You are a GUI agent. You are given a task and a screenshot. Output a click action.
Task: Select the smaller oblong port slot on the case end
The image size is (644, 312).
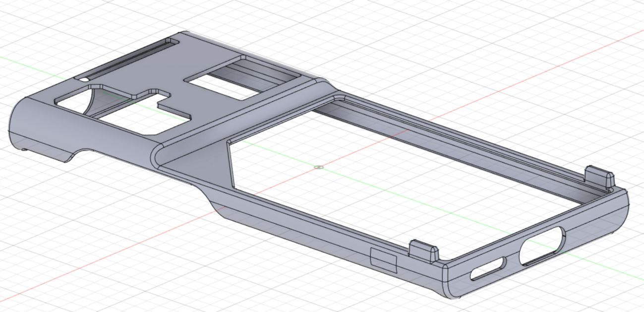tap(487, 269)
